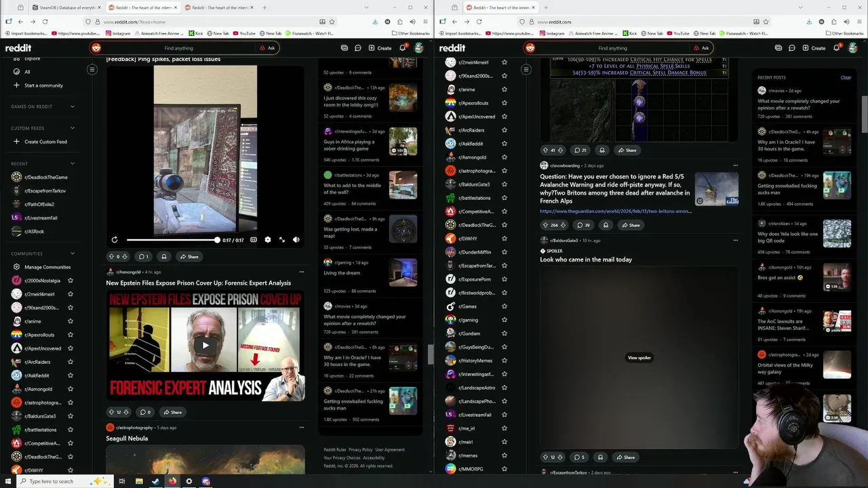Open new tab in left browser
Screen dimensions: 868x488
tap(264, 7)
